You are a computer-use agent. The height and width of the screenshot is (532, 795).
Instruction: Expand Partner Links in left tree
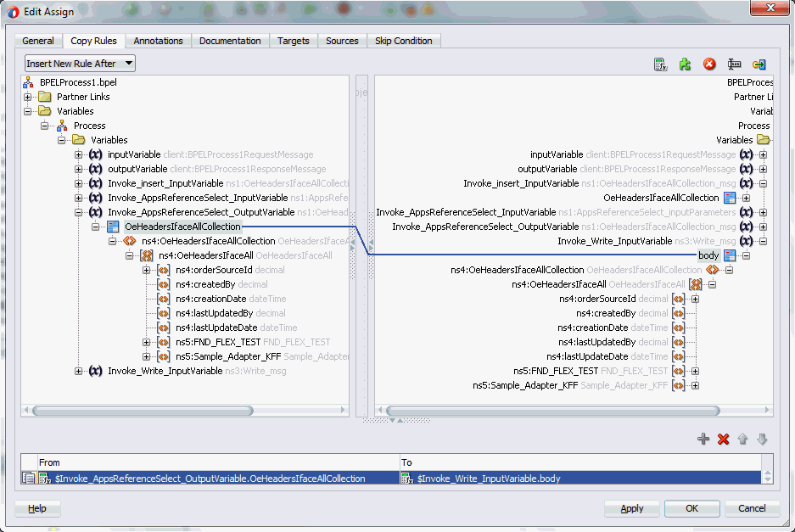pos(28,97)
